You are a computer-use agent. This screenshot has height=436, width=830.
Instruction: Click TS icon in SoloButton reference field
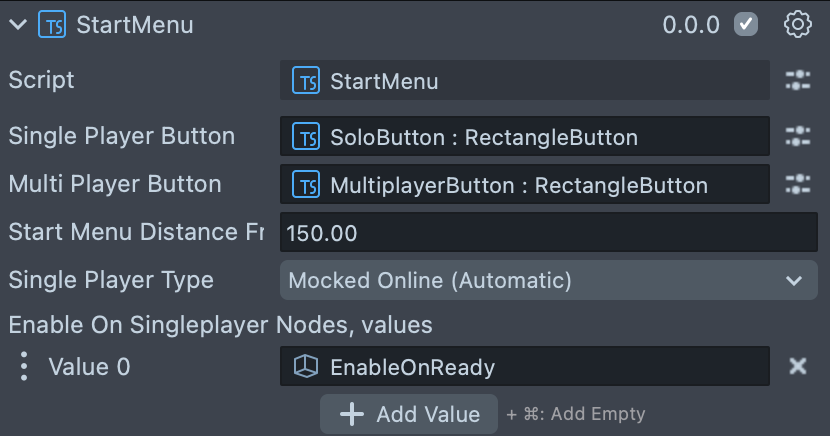coord(305,137)
